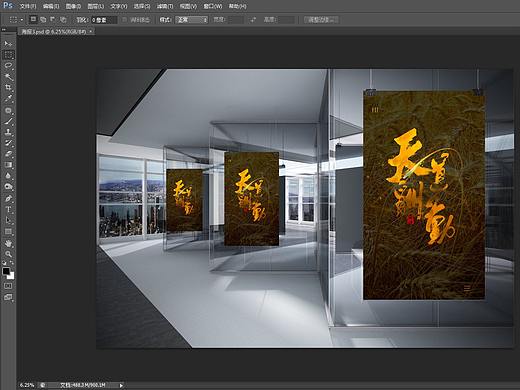The height and width of the screenshot is (390, 520).
Task: Select the Eraser tool
Action: (x=8, y=154)
